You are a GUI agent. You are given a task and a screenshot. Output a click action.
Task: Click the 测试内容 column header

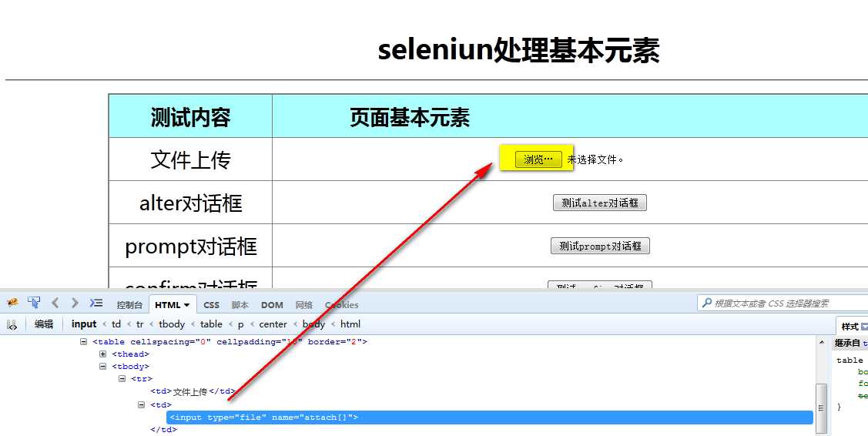[190, 117]
